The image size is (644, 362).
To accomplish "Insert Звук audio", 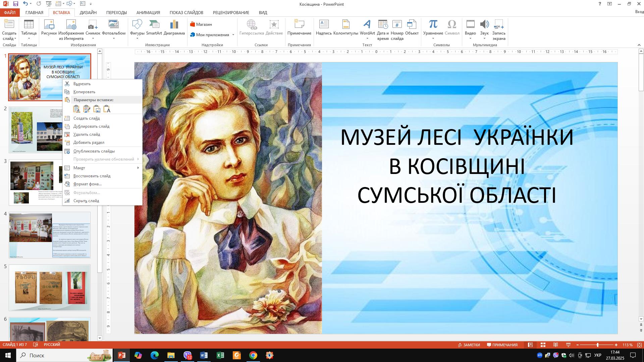I will 484,30.
